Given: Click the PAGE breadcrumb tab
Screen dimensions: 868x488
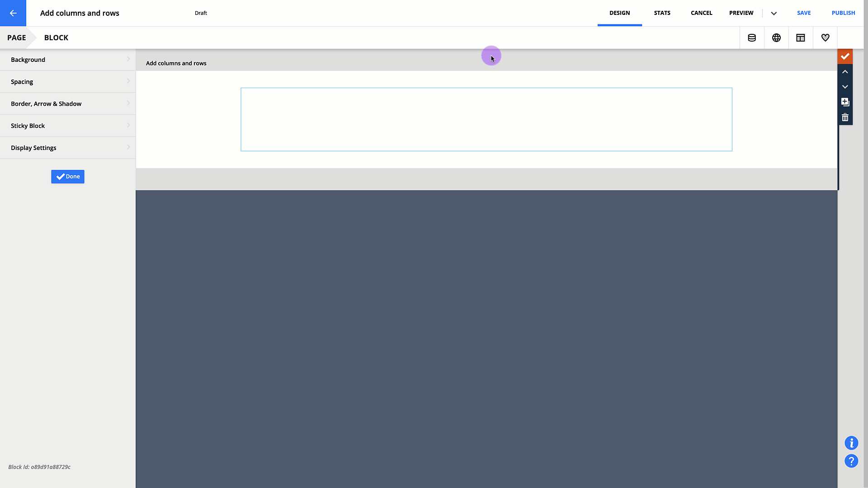Looking at the screenshot, I should [17, 38].
